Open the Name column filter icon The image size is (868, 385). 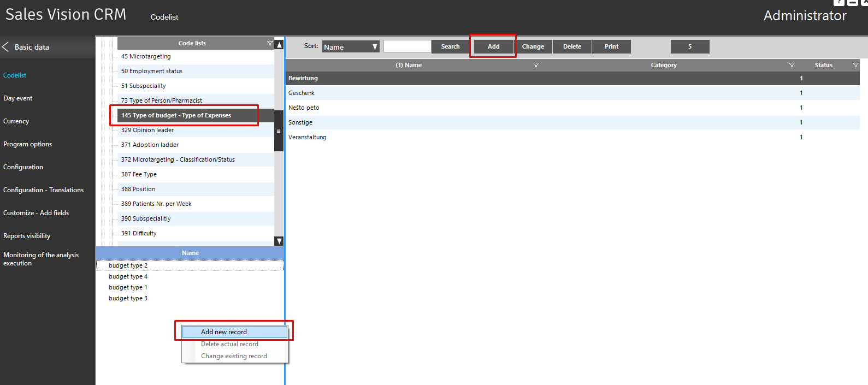(536, 65)
